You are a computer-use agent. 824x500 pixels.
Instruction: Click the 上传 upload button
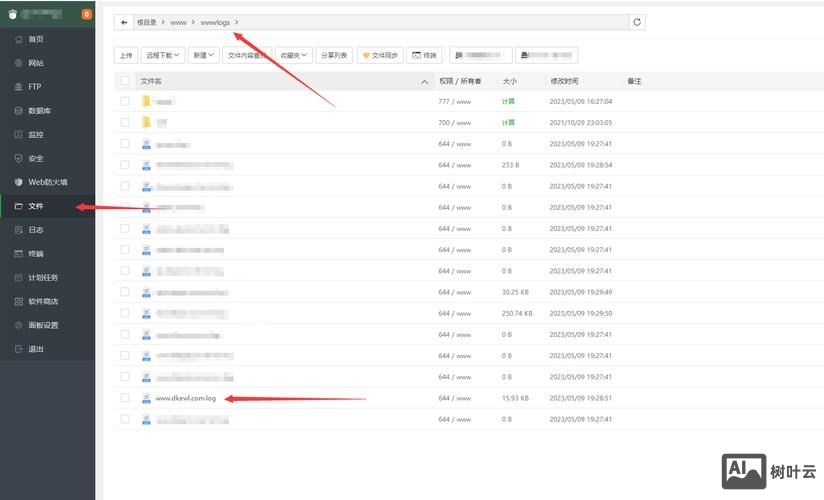click(125, 55)
